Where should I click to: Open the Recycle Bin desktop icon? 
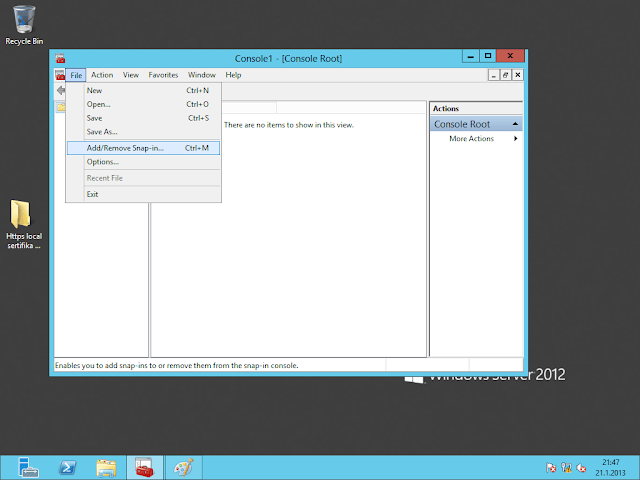point(24,22)
